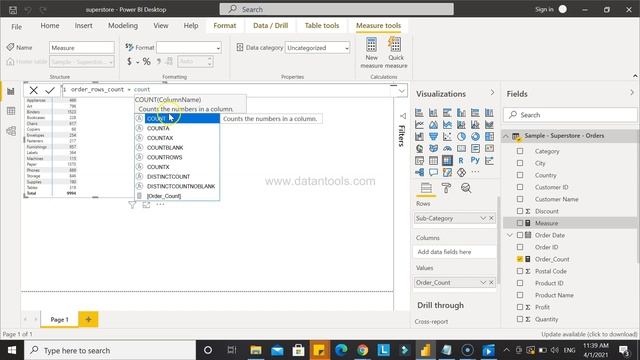
Task: Check the Country field checkbox
Action: pyautogui.click(x=520, y=175)
